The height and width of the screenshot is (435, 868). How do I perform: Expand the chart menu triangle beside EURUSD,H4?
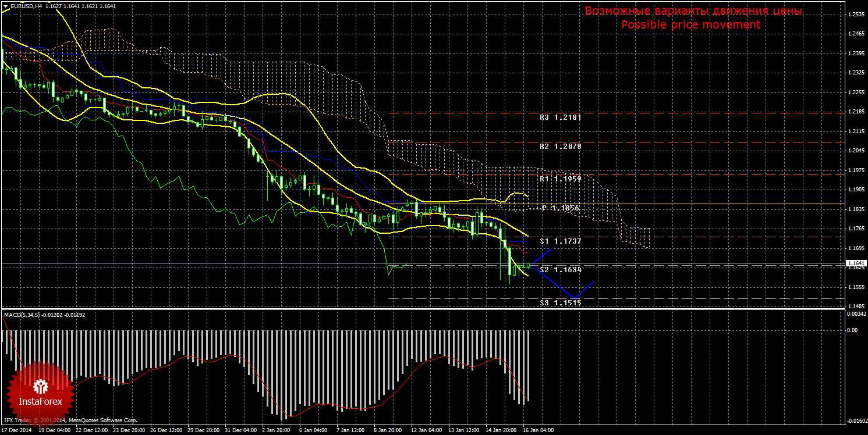tap(5, 6)
